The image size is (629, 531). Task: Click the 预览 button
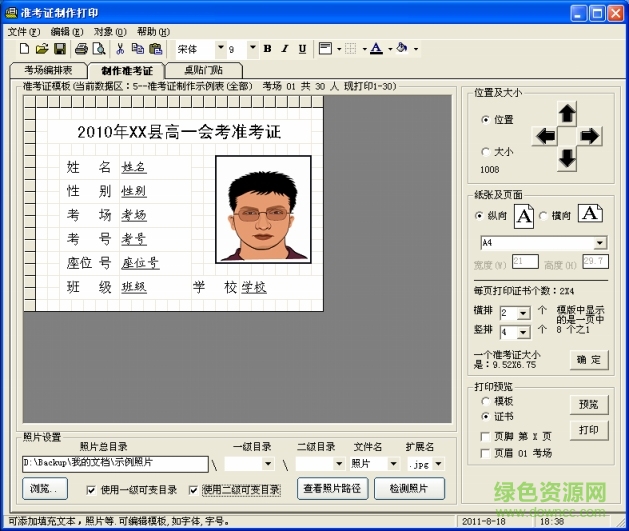589,404
